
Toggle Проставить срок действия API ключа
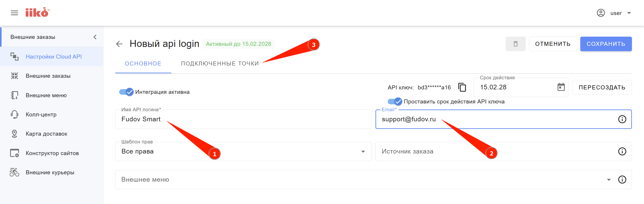pos(395,102)
